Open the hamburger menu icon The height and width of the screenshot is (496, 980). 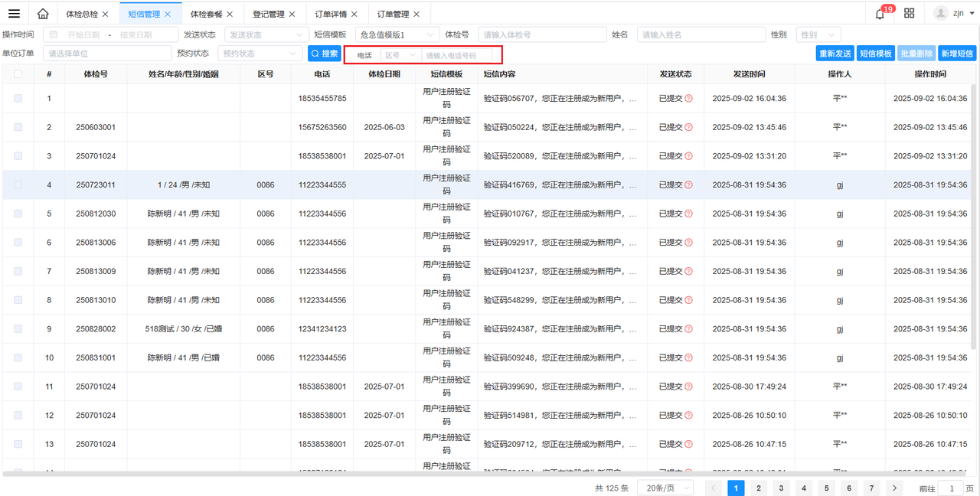pos(14,14)
